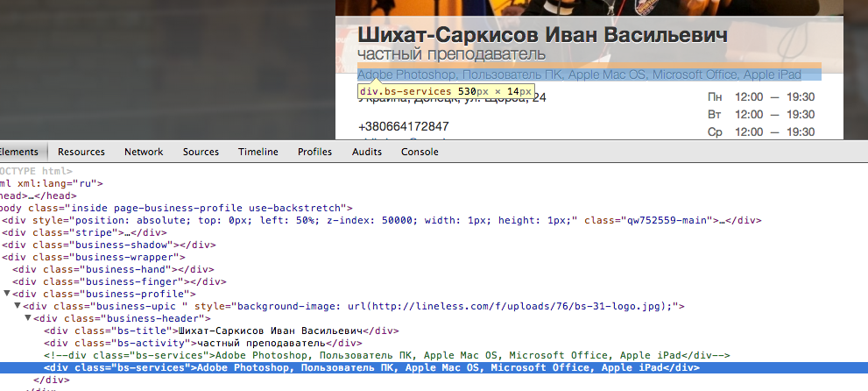Click the page title Шихат-Саркисов Иван Васильевич

(x=542, y=35)
